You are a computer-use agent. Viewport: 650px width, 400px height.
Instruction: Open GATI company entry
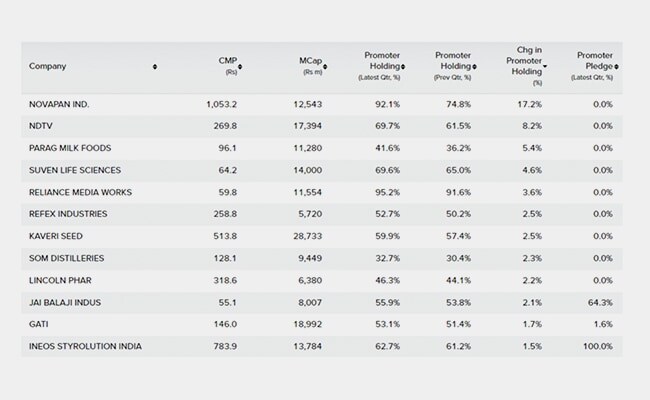pos(43,323)
